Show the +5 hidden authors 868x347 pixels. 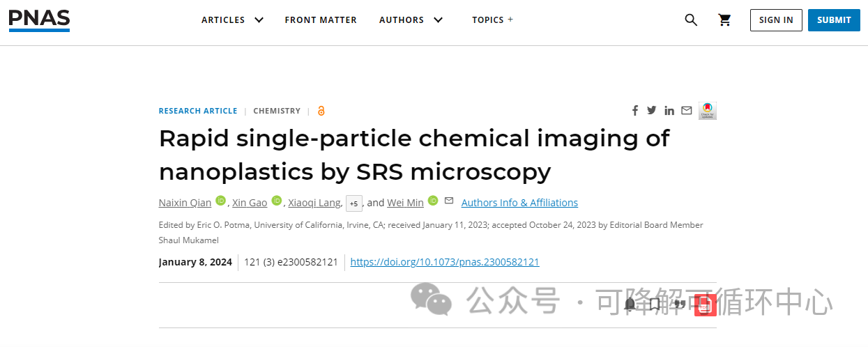(354, 203)
